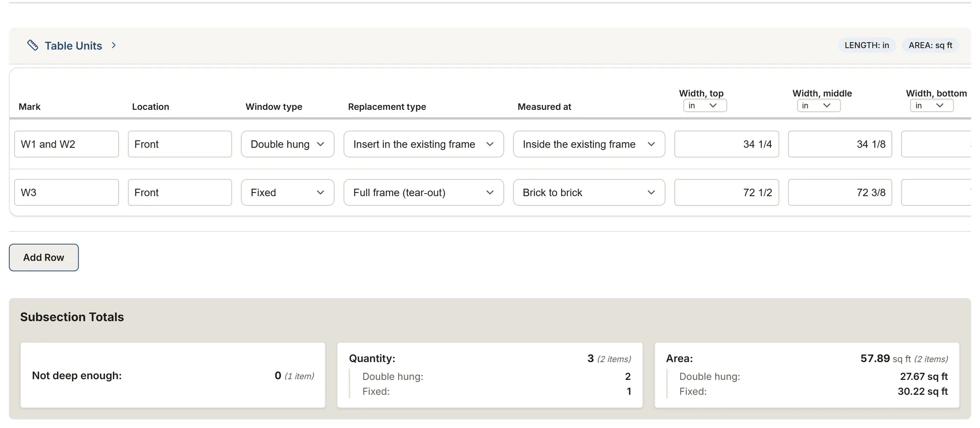Viewport: 980px width, 428px height.
Task: Click the 72 1/2 width top field
Action: 727,192
